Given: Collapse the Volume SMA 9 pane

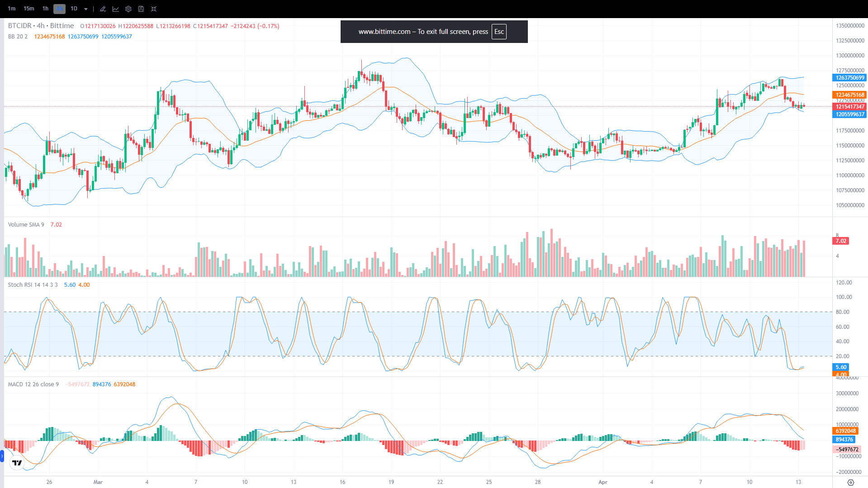Looking at the screenshot, I should coord(25,224).
